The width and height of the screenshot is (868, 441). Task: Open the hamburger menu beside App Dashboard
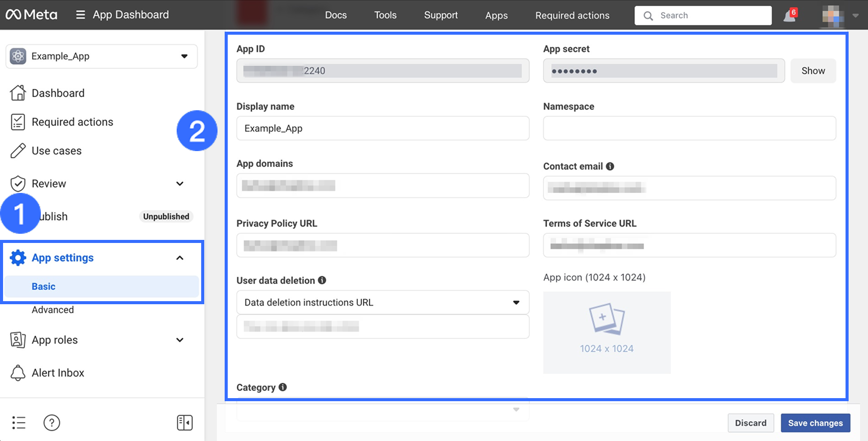[x=80, y=15]
